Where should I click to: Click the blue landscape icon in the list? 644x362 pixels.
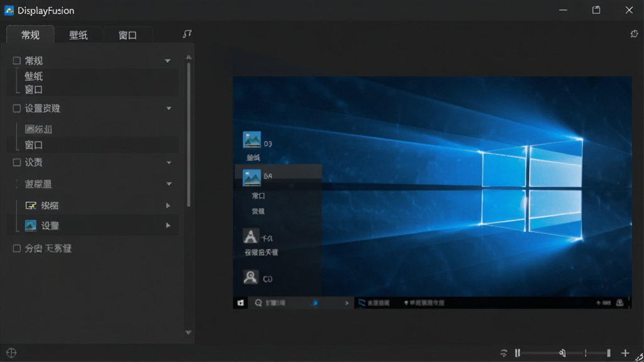pyautogui.click(x=30, y=226)
